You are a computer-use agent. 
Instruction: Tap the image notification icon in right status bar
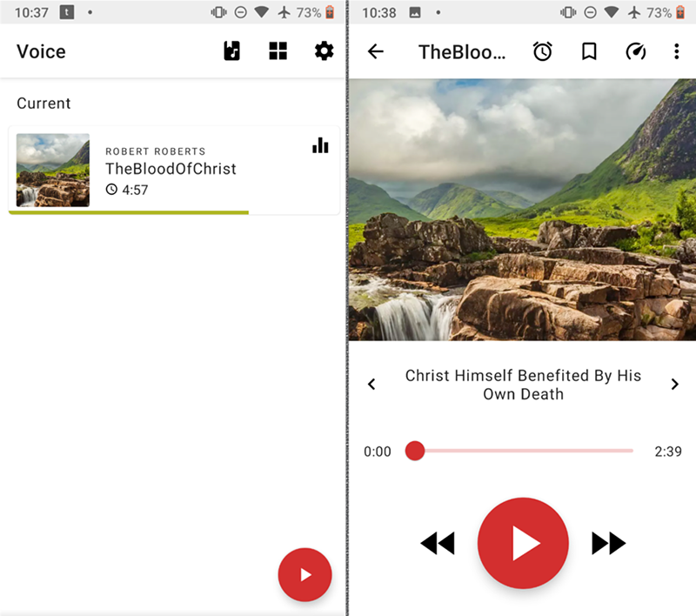tap(415, 12)
